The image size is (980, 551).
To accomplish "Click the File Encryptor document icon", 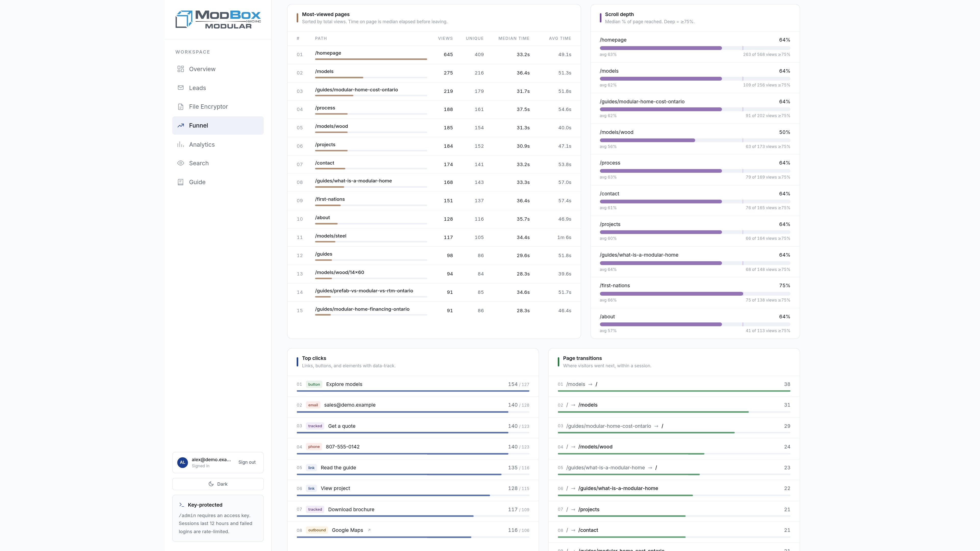I will 181,107.
